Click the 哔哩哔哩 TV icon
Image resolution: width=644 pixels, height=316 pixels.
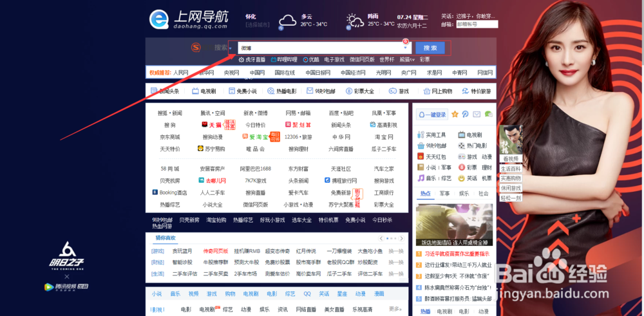tap(274, 59)
